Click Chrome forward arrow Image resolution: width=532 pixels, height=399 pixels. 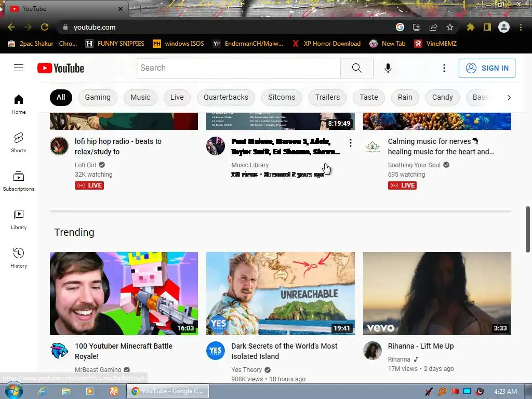click(28, 27)
